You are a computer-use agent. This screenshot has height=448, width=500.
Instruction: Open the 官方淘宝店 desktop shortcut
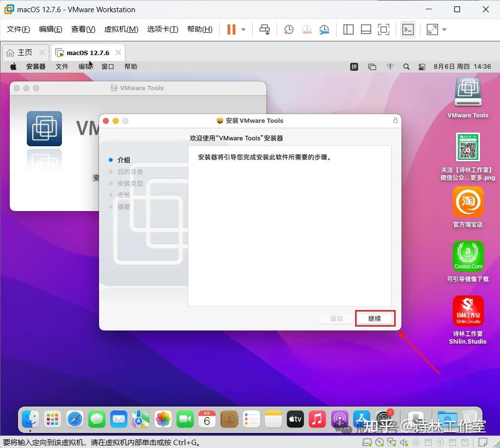(468, 207)
